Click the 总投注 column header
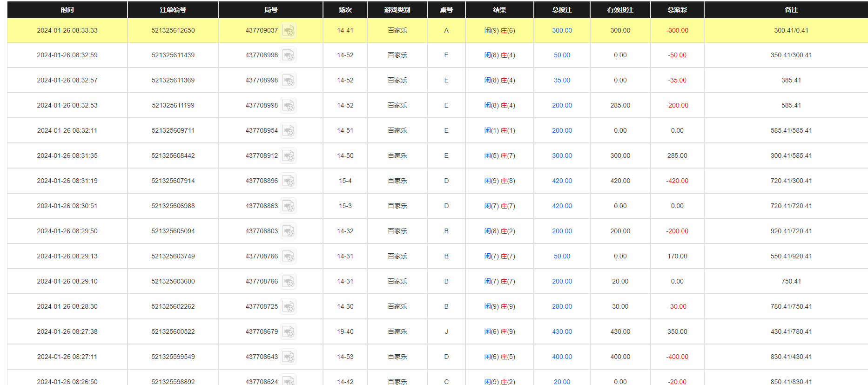 tap(562, 10)
